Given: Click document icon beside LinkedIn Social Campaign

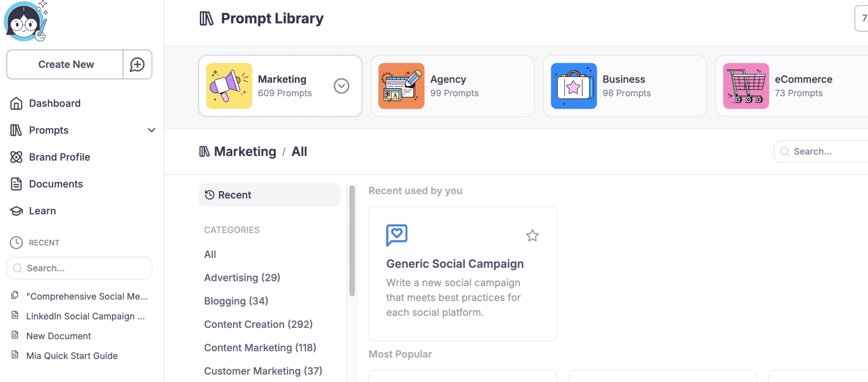Looking at the screenshot, I should 15,315.
